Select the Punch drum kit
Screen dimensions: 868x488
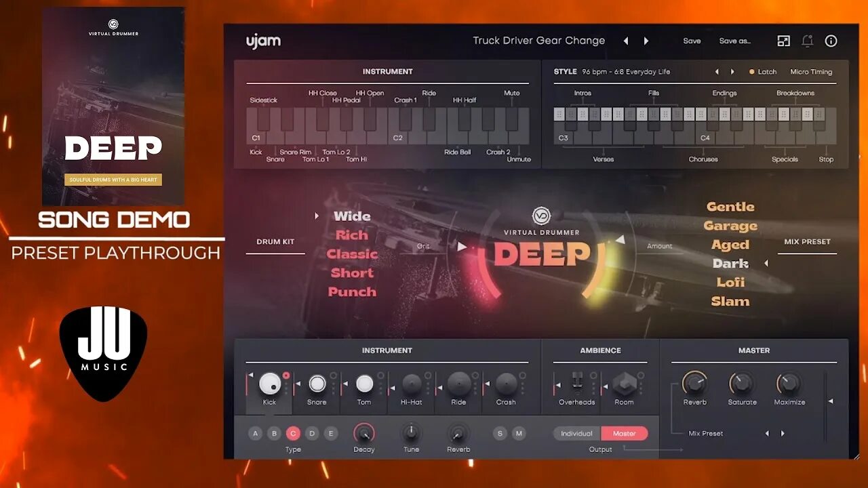(x=352, y=292)
